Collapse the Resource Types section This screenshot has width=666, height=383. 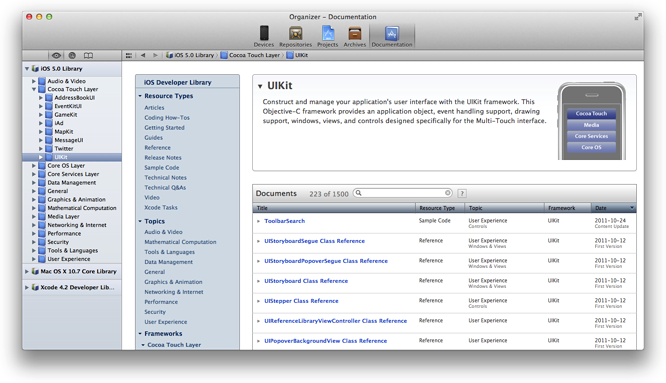click(x=140, y=96)
